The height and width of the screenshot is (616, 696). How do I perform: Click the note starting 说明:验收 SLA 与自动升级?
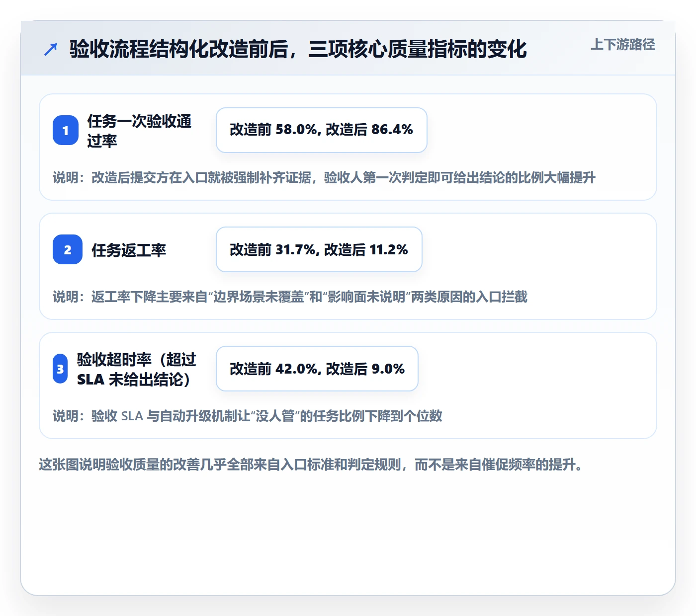248,416
